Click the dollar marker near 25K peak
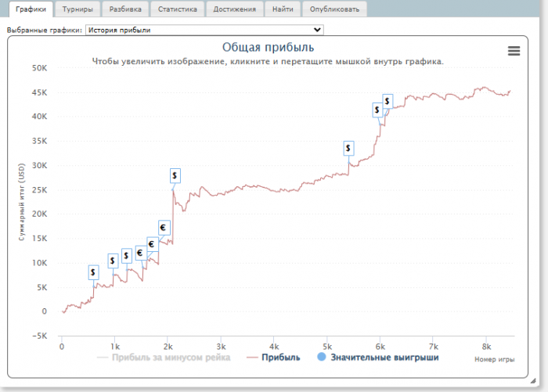 175,175
